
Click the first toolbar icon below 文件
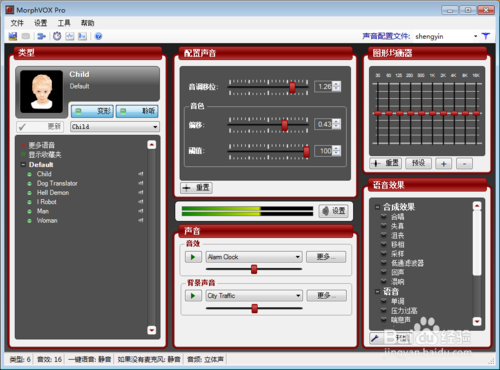click(x=13, y=36)
